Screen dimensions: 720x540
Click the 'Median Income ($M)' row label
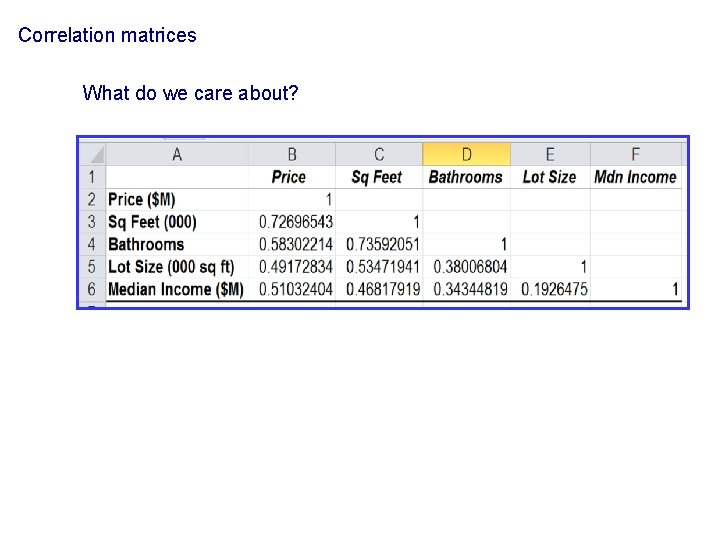point(177,289)
